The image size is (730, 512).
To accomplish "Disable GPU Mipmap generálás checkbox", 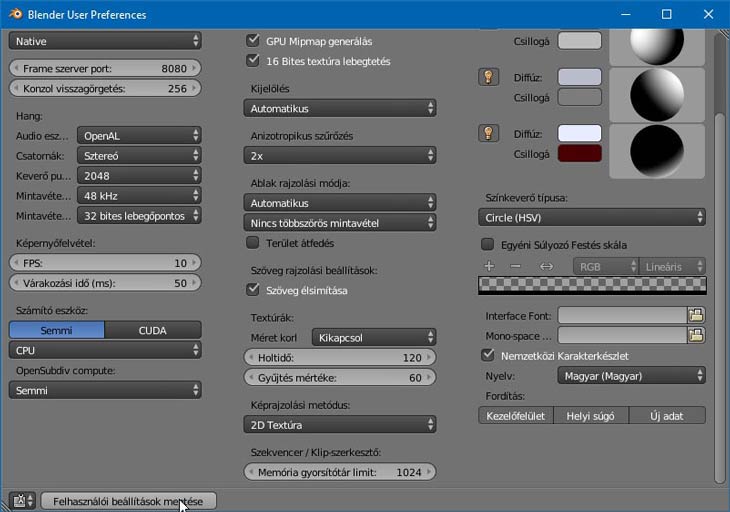I will [x=253, y=41].
